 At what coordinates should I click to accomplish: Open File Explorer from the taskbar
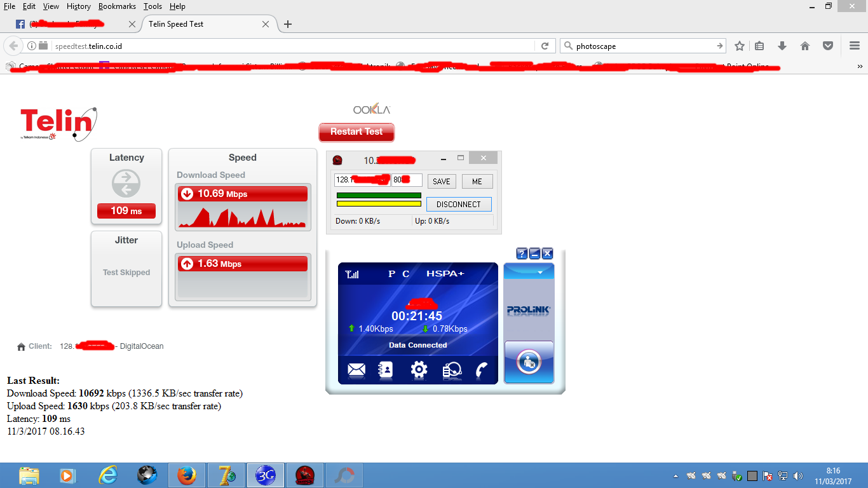pyautogui.click(x=29, y=475)
